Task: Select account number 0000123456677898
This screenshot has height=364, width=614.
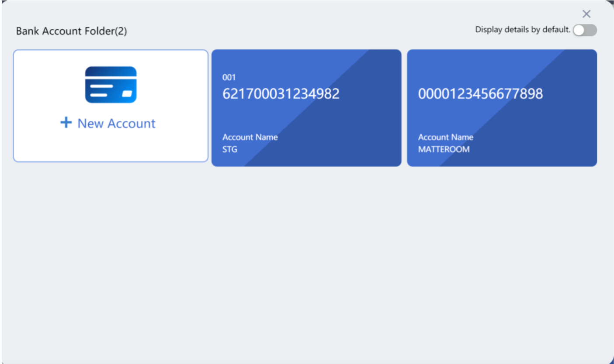Action: [480, 94]
